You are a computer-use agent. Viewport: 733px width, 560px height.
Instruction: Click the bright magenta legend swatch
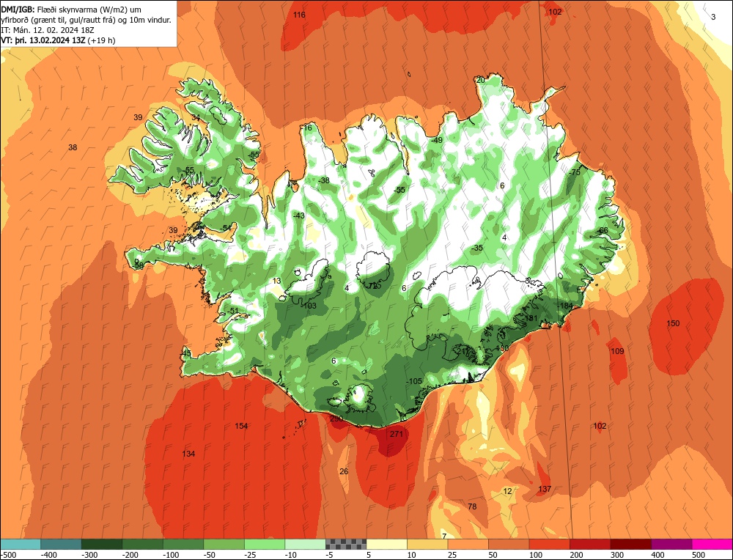point(712,544)
